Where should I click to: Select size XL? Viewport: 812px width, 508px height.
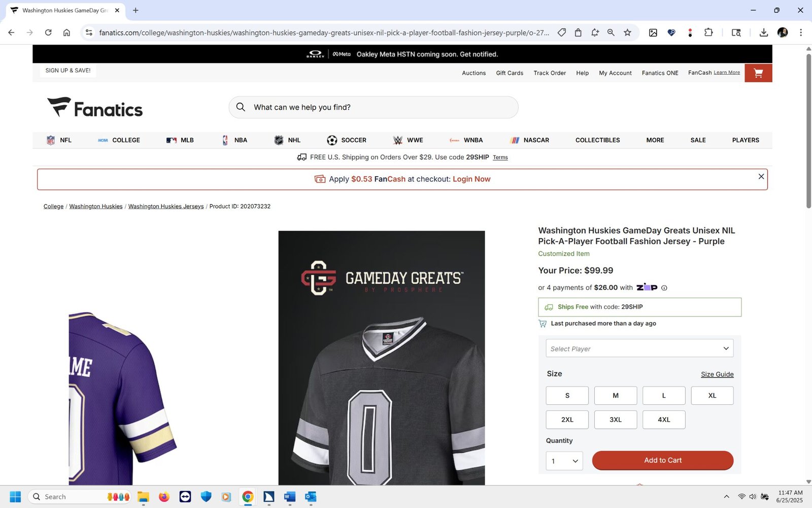pyautogui.click(x=712, y=396)
